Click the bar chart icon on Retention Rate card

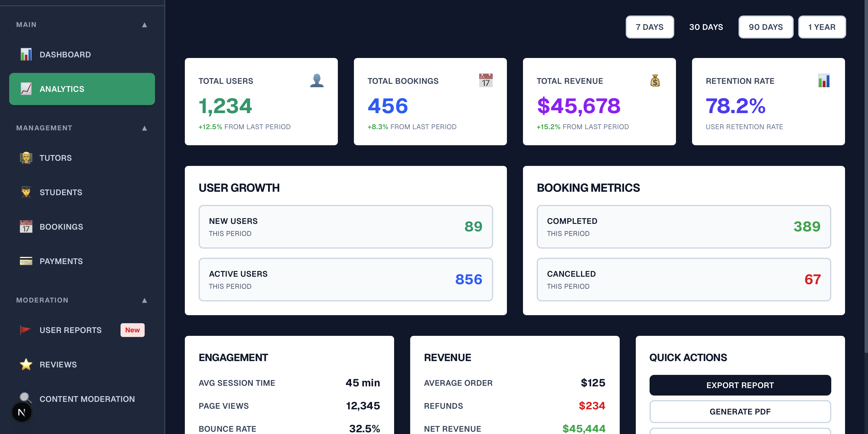[824, 81]
